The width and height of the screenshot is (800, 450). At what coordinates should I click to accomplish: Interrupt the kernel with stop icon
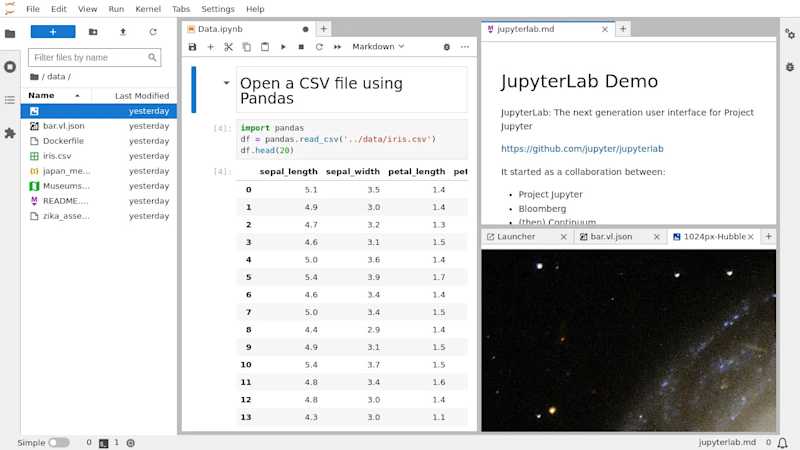click(301, 47)
